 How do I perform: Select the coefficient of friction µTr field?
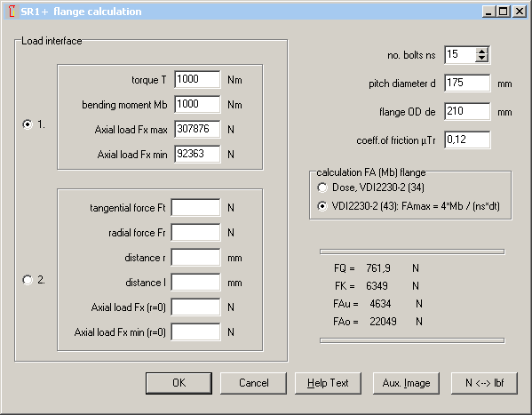click(x=467, y=140)
